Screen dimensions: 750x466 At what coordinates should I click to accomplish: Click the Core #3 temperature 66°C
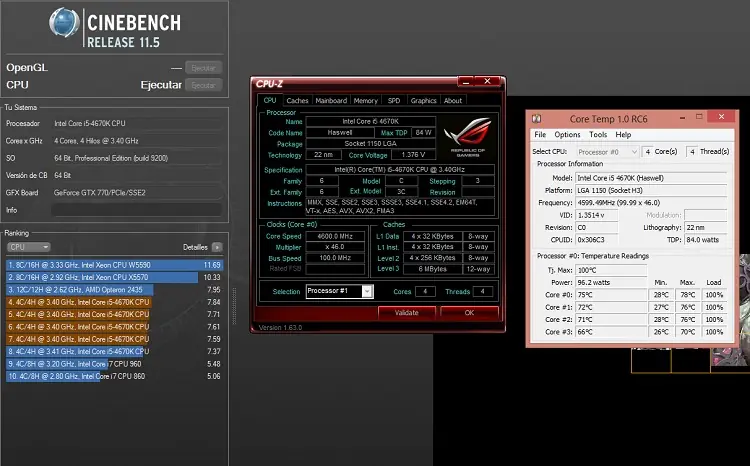click(611, 332)
